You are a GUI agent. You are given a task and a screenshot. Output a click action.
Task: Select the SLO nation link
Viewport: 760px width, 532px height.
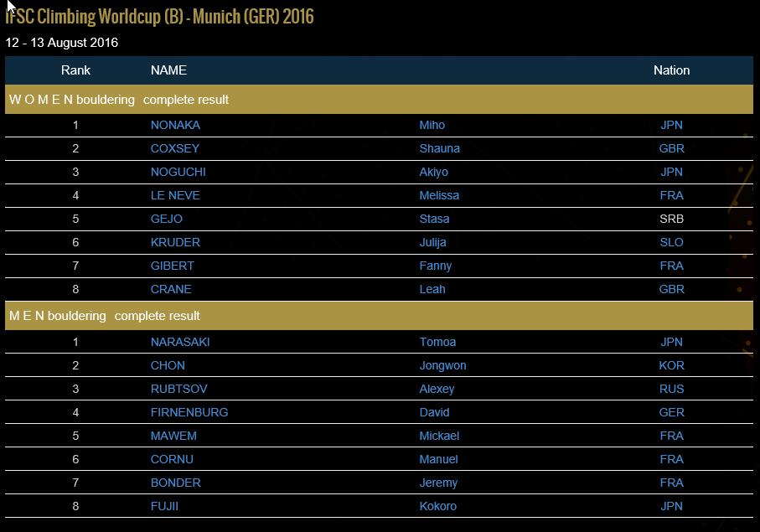[x=671, y=242]
